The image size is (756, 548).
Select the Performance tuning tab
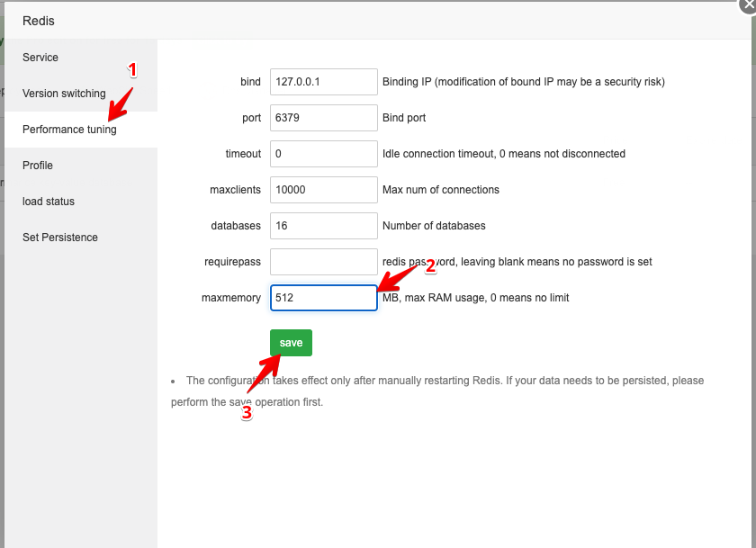tap(80, 130)
